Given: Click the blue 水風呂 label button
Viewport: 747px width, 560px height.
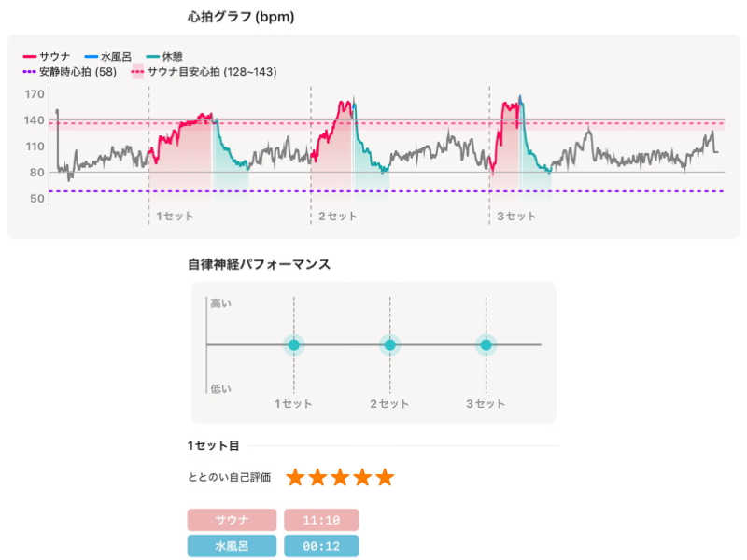Looking at the screenshot, I should click(x=232, y=546).
